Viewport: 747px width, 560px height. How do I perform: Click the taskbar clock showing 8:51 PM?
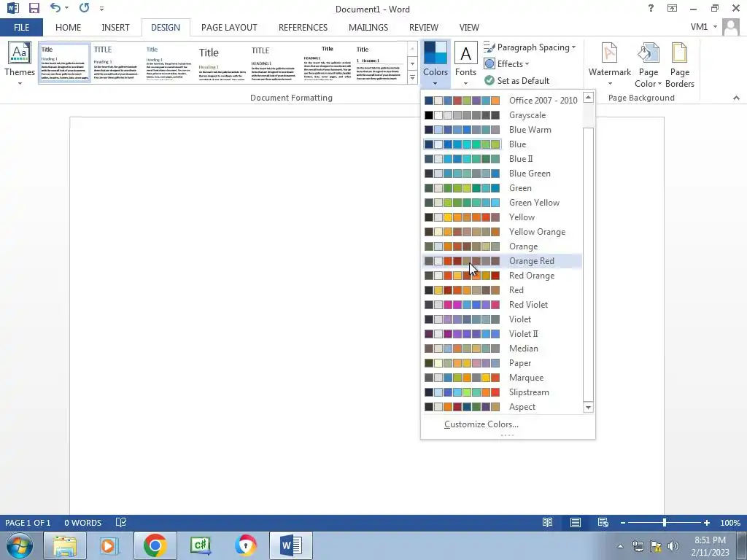tap(710, 545)
